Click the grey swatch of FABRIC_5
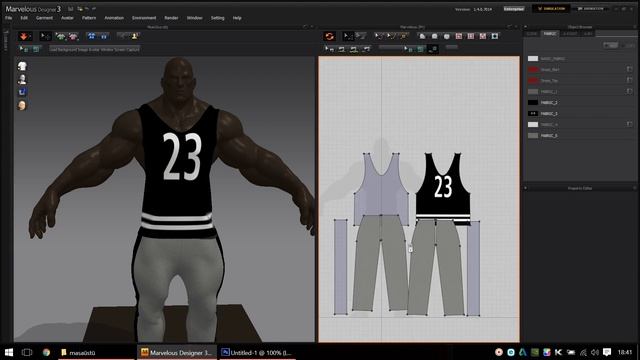Image resolution: width=640 pixels, height=360 pixels. point(533,136)
